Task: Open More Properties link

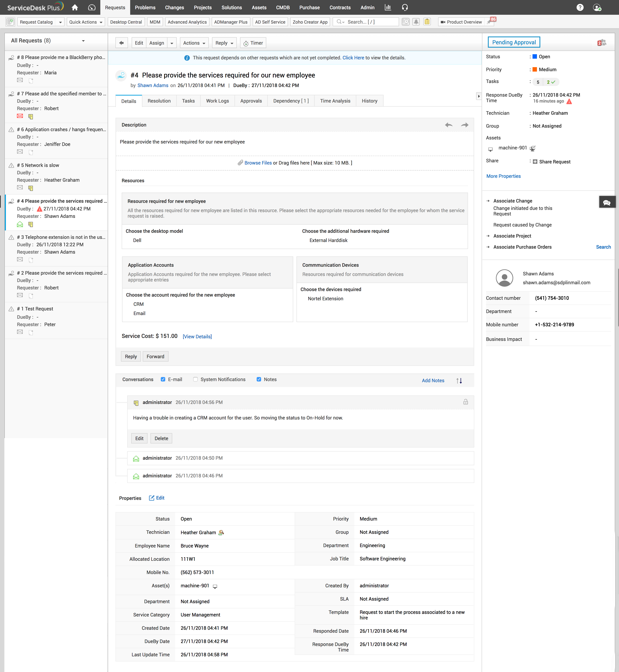Action: click(503, 176)
